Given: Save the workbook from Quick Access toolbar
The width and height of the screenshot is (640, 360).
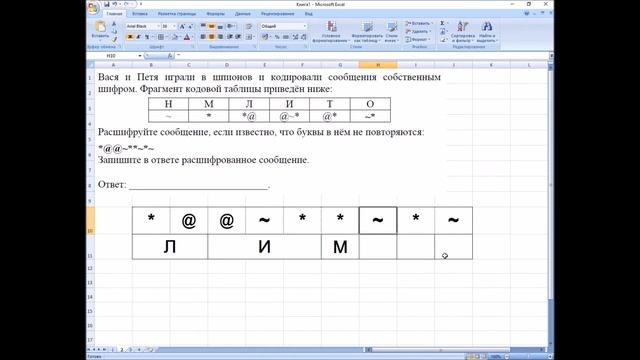Looking at the screenshot, I should (107, 4).
